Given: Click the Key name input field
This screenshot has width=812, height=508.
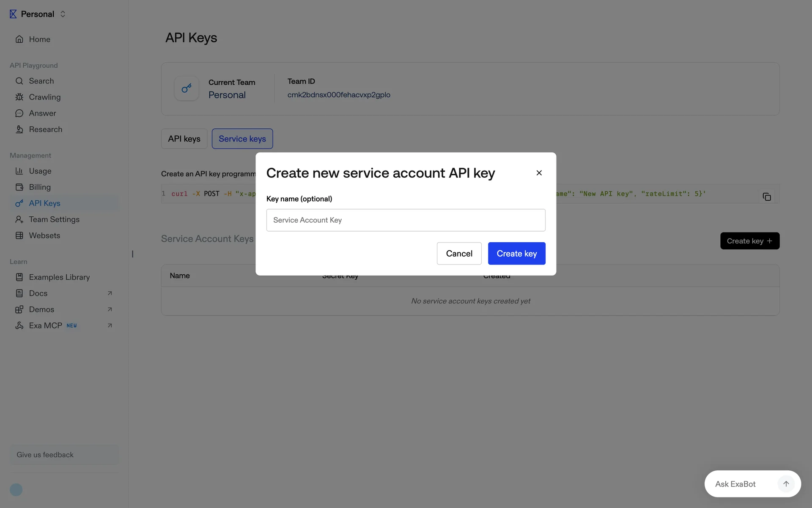Looking at the screenshot, I should tap(406, 220).
